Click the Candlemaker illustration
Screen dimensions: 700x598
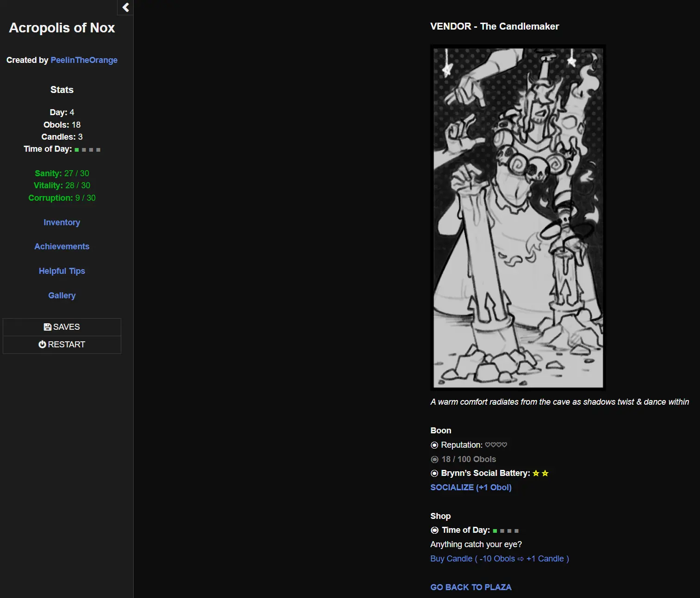(518, 217)
